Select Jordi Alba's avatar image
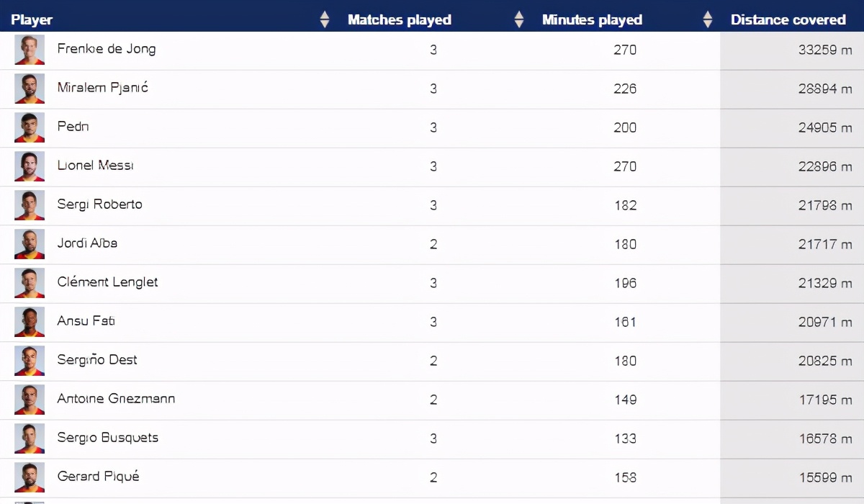The image size is (864, 504). 30,244
